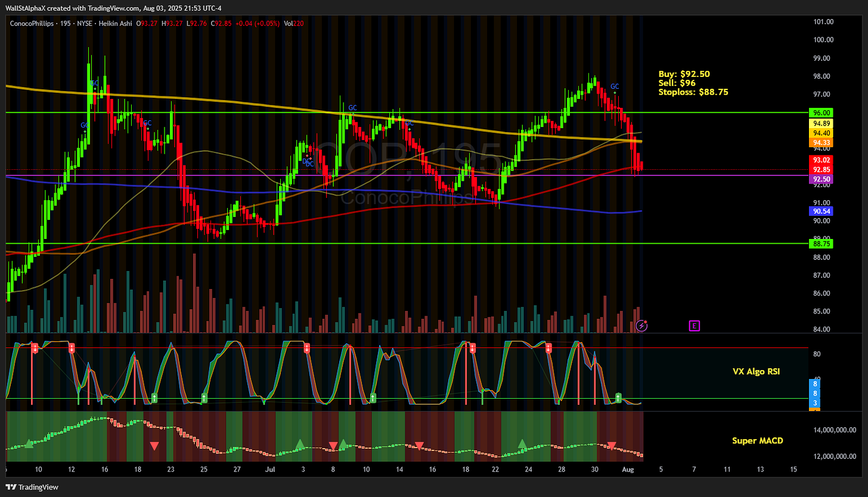Click the green 96.00 price label
This screenshot has width=868, height=497.
(820, 113)
